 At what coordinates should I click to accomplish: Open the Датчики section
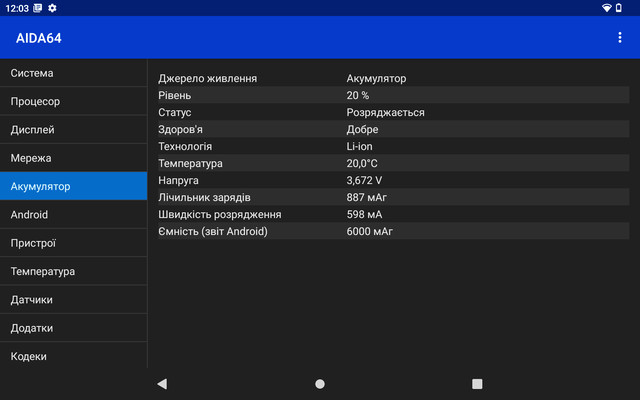73,300
